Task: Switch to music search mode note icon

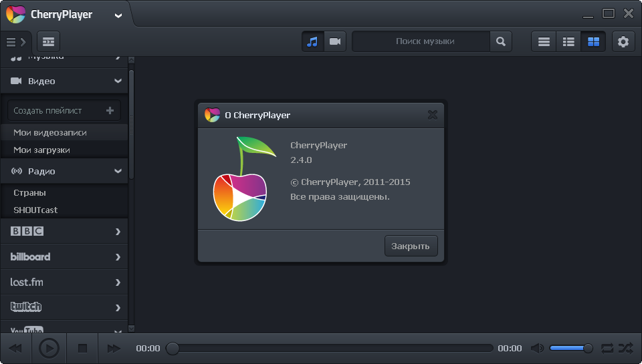Action: [312, 41]
